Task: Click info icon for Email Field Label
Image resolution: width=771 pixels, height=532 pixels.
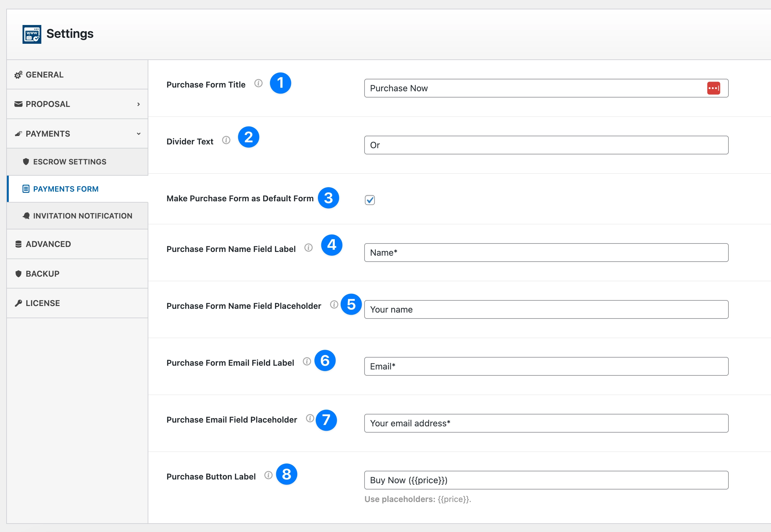Action: coord(307,361)
